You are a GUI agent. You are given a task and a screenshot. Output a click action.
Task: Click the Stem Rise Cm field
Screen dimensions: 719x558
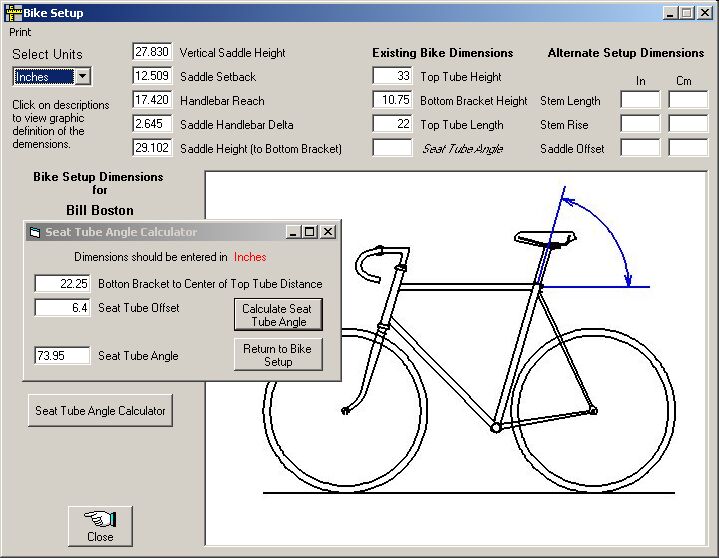[x=688, y=124]
